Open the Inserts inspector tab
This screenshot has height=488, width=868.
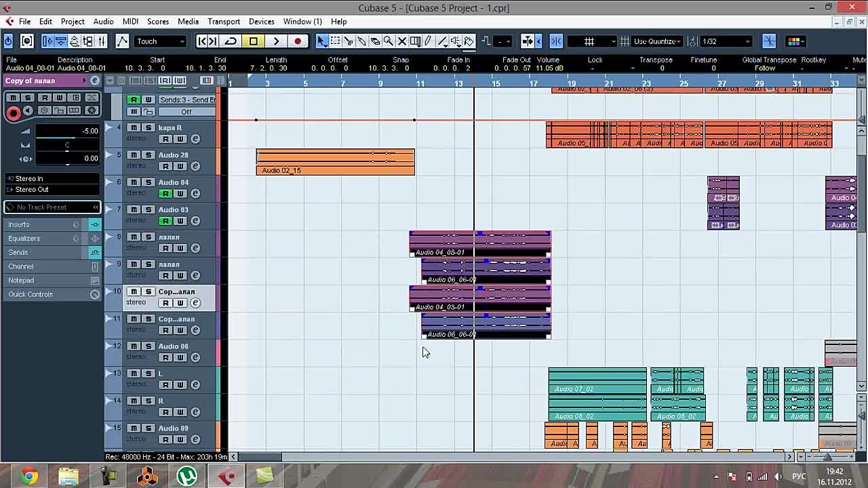tap(52, 224)
